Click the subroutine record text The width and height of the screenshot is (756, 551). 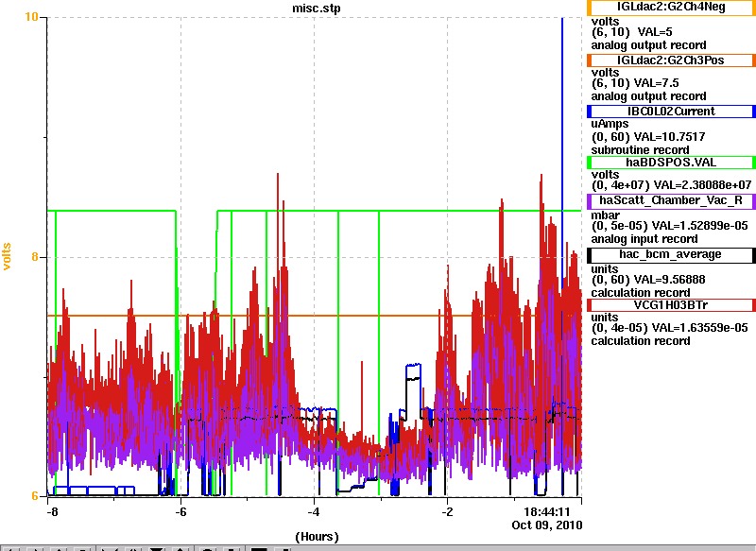coord(641,150)
